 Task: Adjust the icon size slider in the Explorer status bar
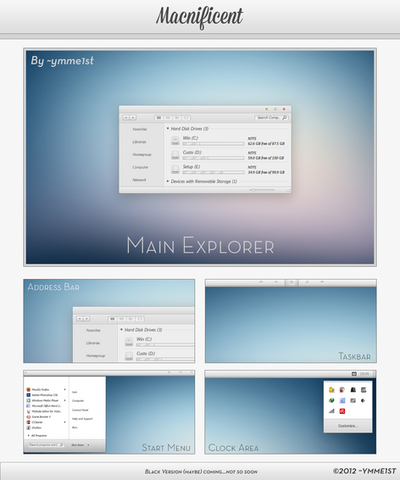[262, 190]
